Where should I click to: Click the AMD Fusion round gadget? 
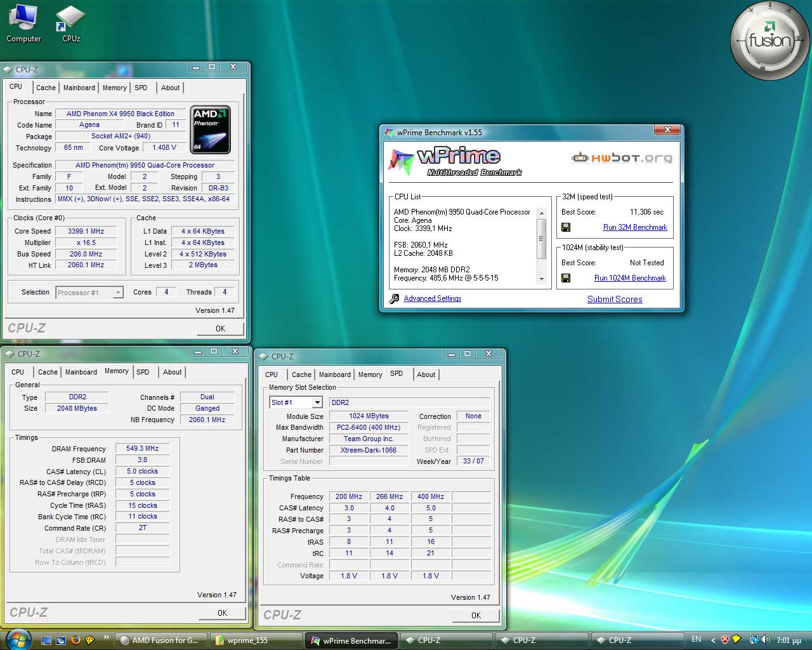tap(769, 41)
